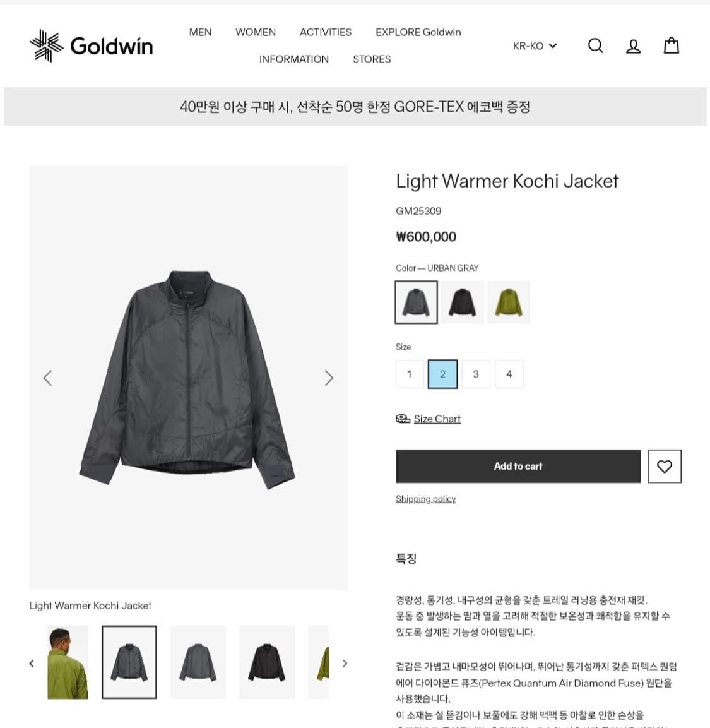This screenshot has width=710, height=728.
Task: Add jacket to wishlist with heart icon
Action: [665, 466]
